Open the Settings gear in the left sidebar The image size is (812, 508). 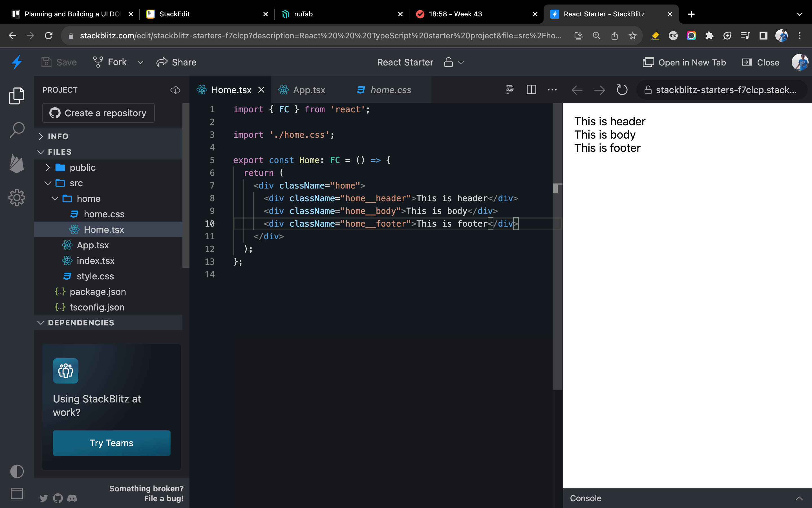(x=17, y=198)
